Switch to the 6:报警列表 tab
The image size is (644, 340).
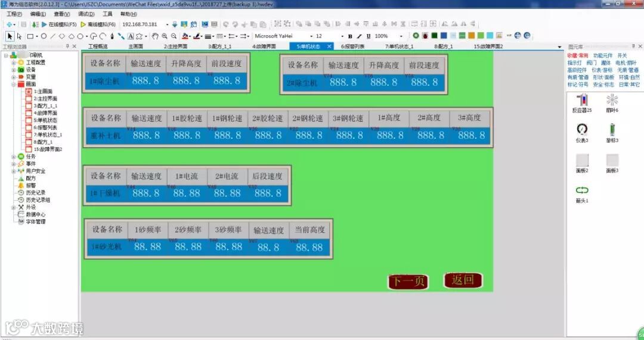352,46
